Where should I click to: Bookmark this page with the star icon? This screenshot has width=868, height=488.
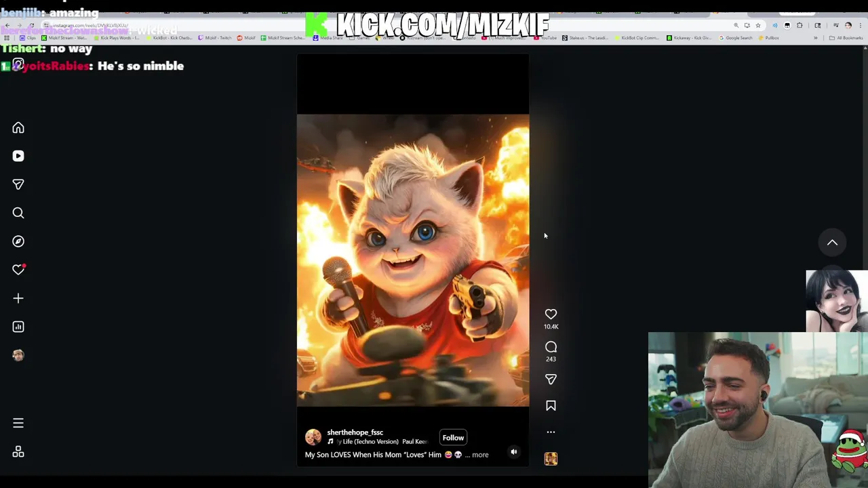click(x=758, y=26)
